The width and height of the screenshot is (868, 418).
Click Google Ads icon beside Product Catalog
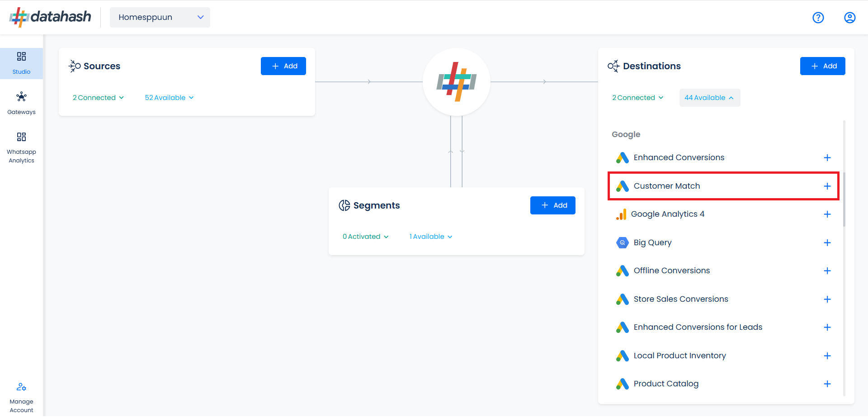[623, 384]
